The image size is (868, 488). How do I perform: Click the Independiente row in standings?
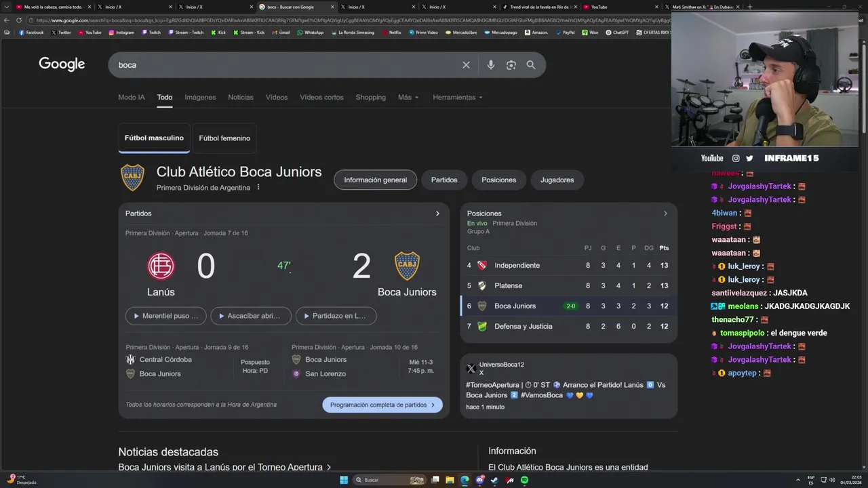[x=568, y=266]
